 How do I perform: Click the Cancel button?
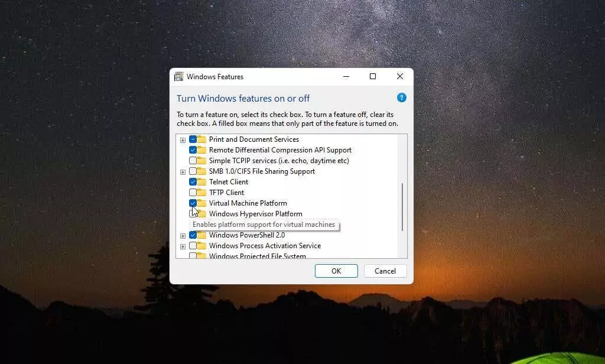[x=385, y=271]
